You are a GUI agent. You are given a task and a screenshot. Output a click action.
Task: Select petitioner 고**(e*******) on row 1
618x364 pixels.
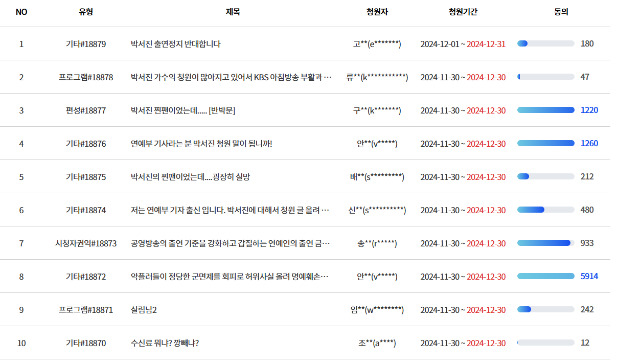(376, 43)
